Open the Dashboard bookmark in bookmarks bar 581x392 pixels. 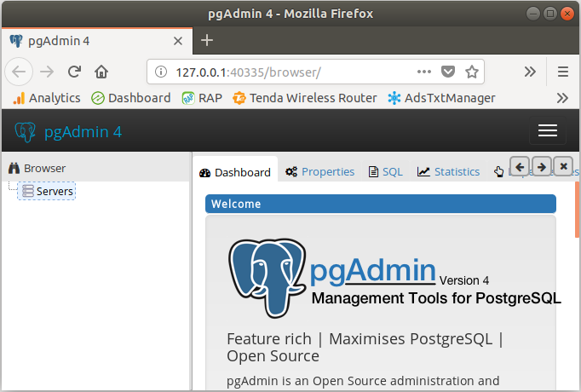[x=131, y=98]
